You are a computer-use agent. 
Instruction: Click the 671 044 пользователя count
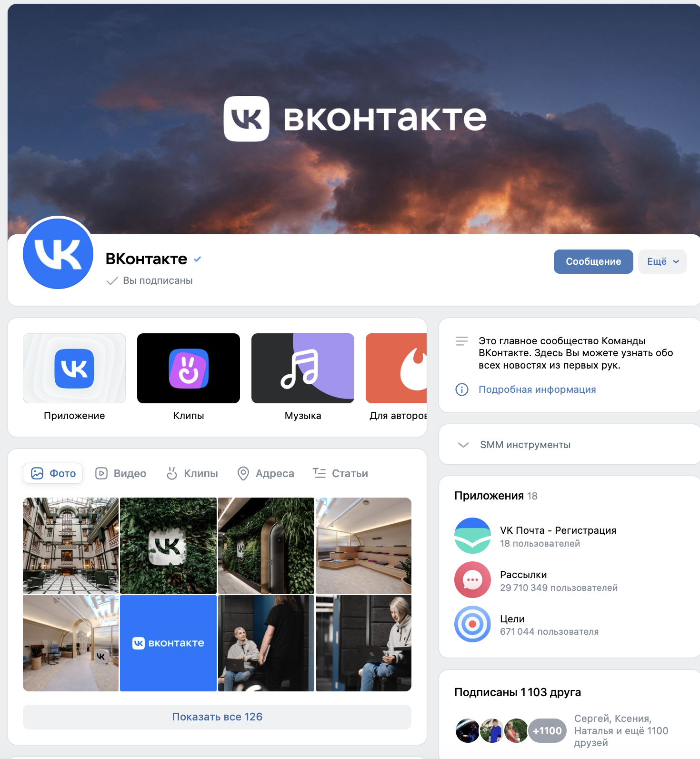pyautogui.click(x=549, y=632)
